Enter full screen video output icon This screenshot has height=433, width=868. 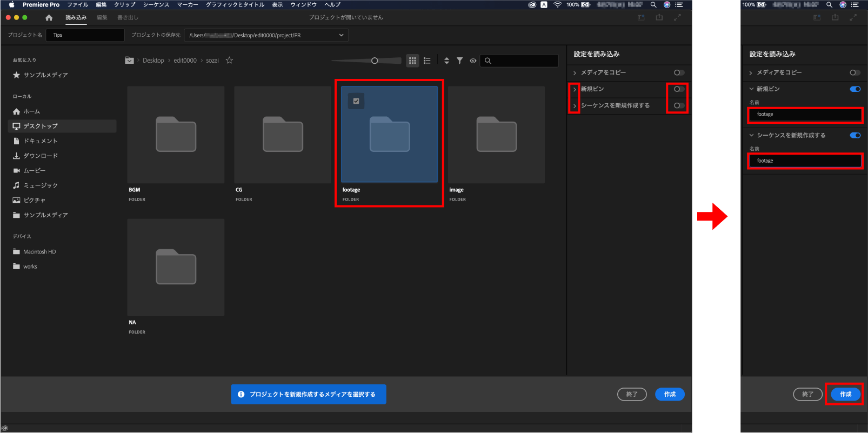[x=677, y=18]
